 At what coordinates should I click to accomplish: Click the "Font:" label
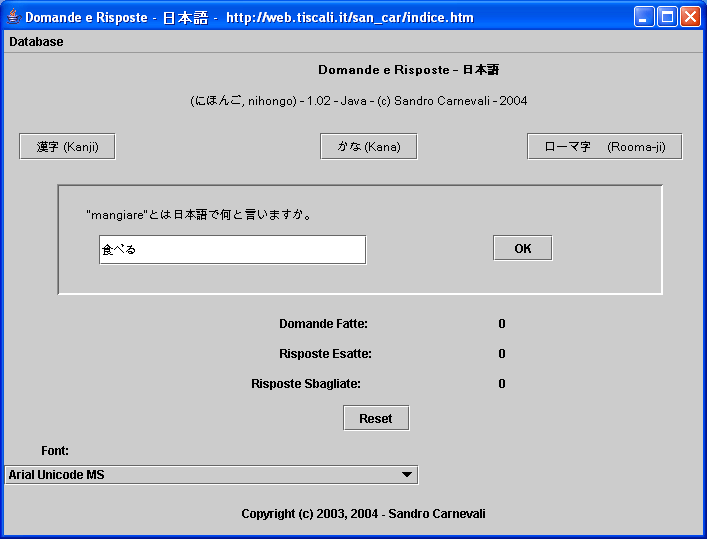pos(55,451)
